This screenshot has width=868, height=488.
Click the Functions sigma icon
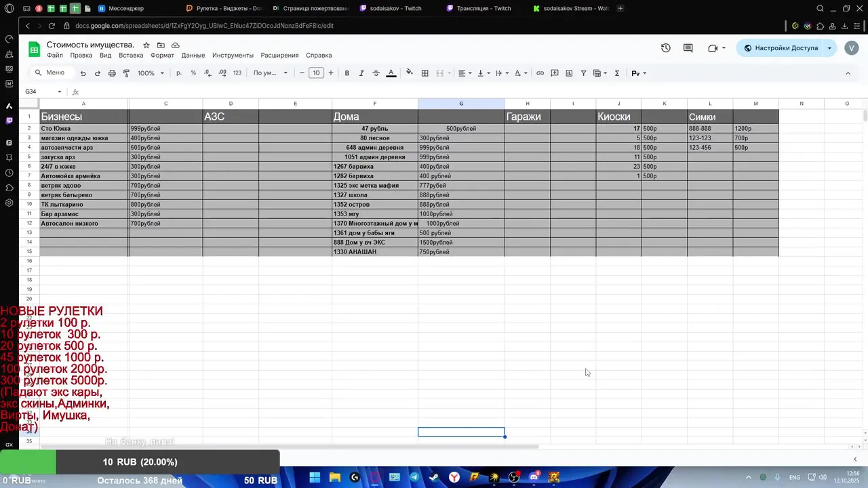click(617, 73)
